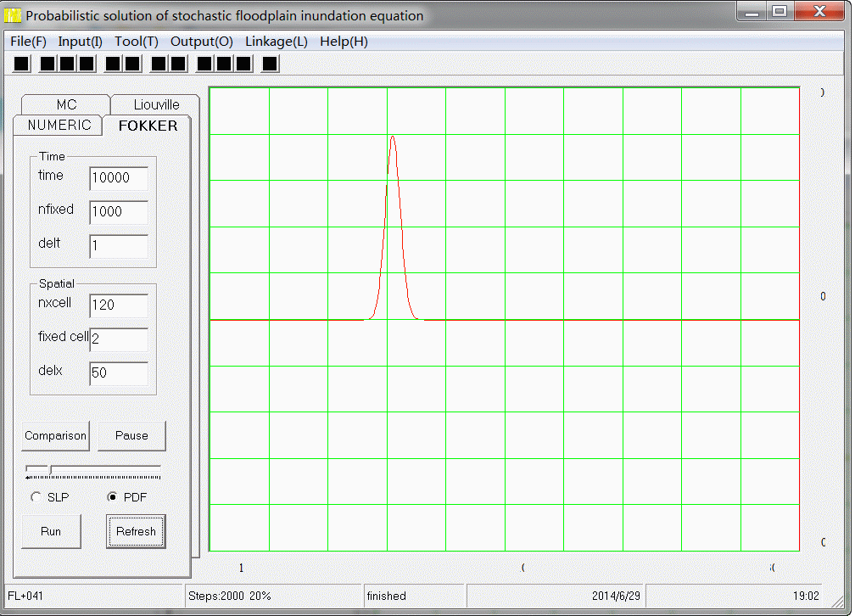Image resolution: width=855 pixels, height=616 pixels.
Task: Open the Linkage(L) menu
Action: (x=277, y=42)
